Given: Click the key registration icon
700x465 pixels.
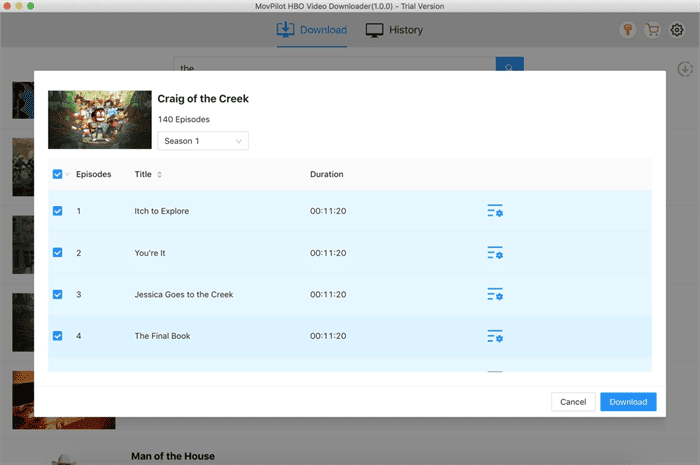Looking at the screenshot, I should [627, 30].
